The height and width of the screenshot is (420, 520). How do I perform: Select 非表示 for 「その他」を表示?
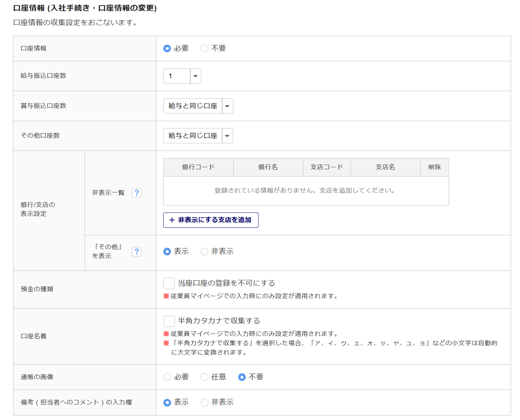[204, 252]
